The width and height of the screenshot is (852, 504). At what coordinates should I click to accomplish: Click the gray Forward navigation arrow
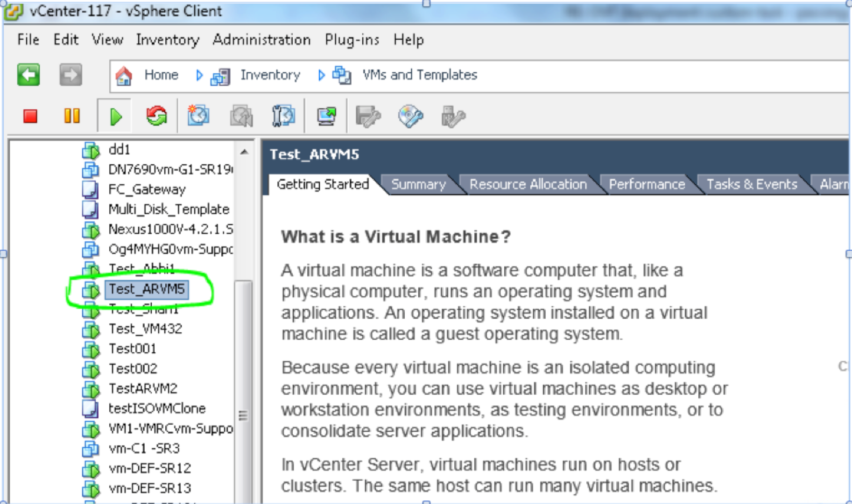[70, 75]
